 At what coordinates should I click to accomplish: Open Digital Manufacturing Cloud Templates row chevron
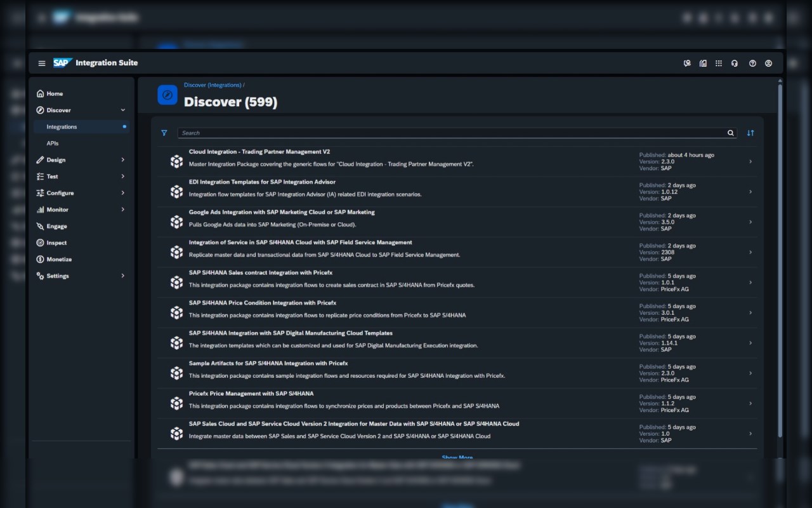point(750,343)
